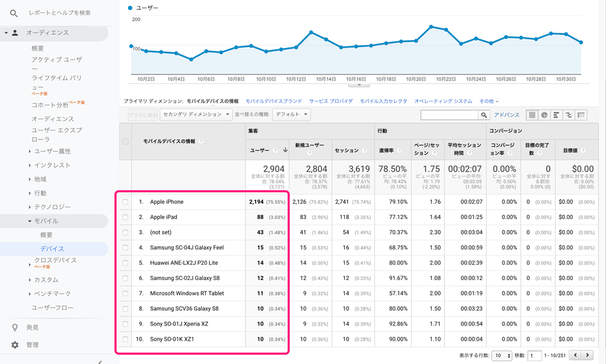Collapse the sidebar with bottom chevron
The image size is (606, 364).
click(x=100, y=361)
